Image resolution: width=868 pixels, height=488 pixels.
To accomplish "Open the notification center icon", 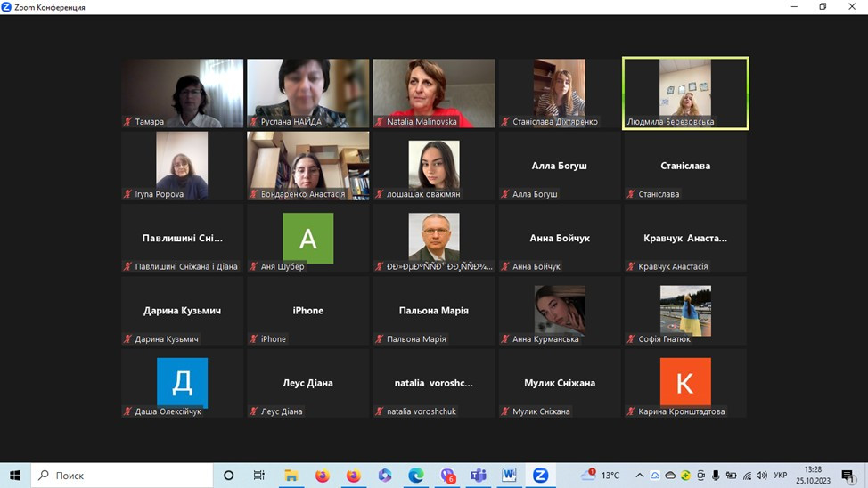I will pyautogui.click(x=848, y=476).
